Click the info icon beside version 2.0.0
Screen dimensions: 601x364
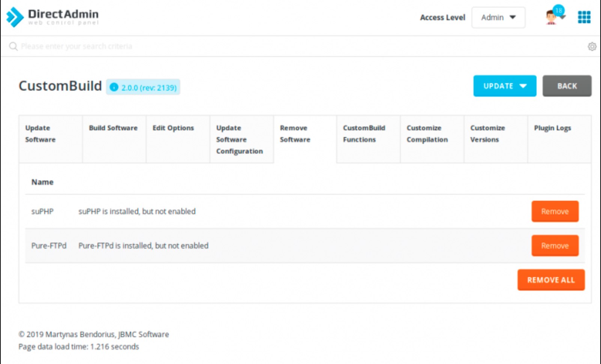point(114,87)
